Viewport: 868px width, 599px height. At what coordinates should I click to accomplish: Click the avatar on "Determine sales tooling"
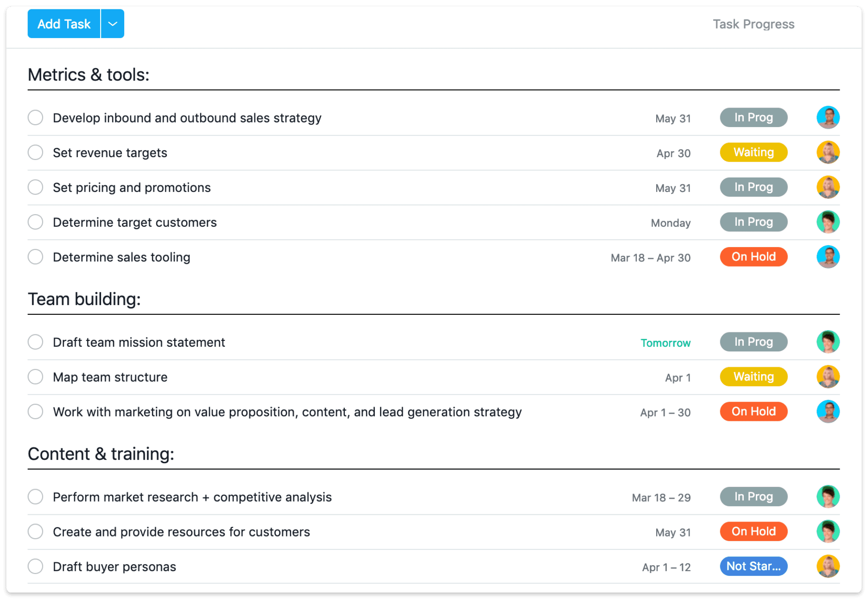828,256
